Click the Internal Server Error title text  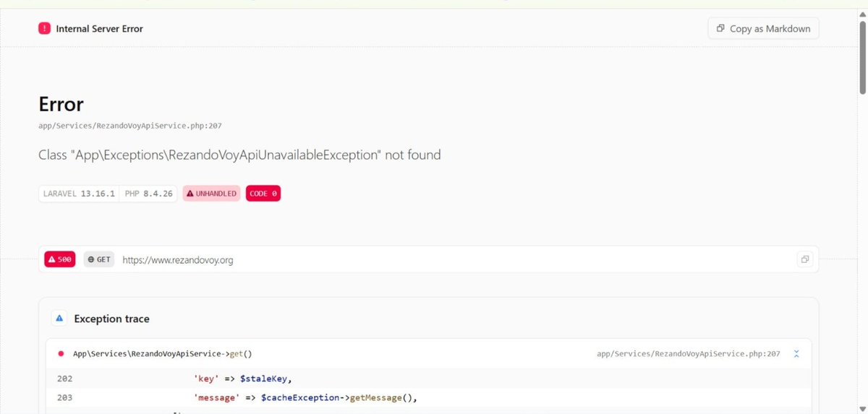pos(99,29)
